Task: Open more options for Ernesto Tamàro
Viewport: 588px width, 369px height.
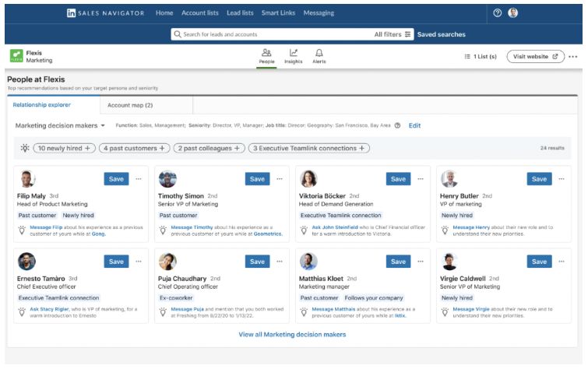Action: (x=139, y=262)
